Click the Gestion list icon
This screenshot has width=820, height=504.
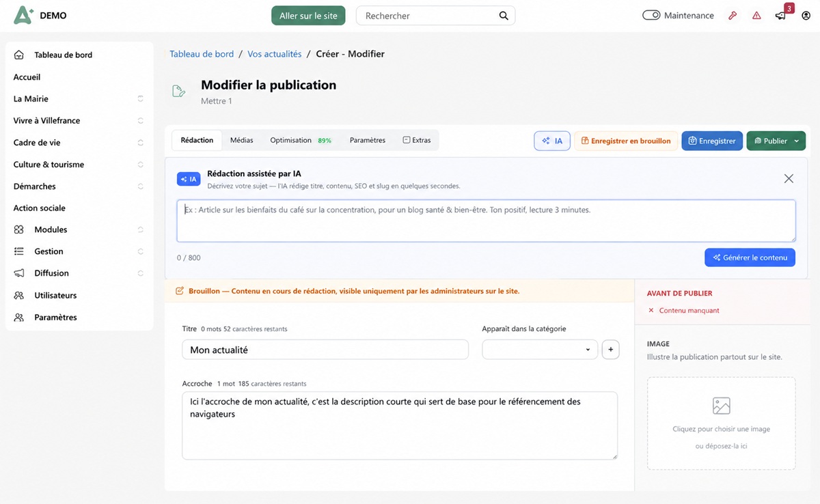coord(19,251)
